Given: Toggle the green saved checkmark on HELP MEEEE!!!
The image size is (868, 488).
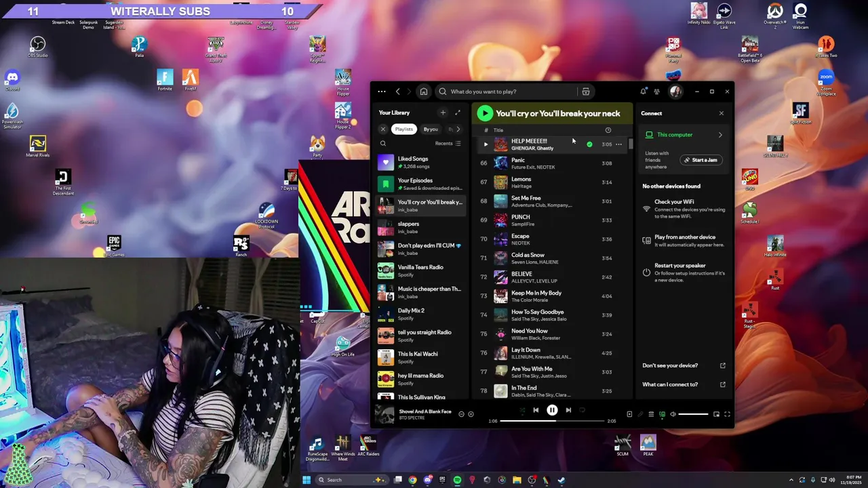Looking at the screenshot, I should click(589, 144).
